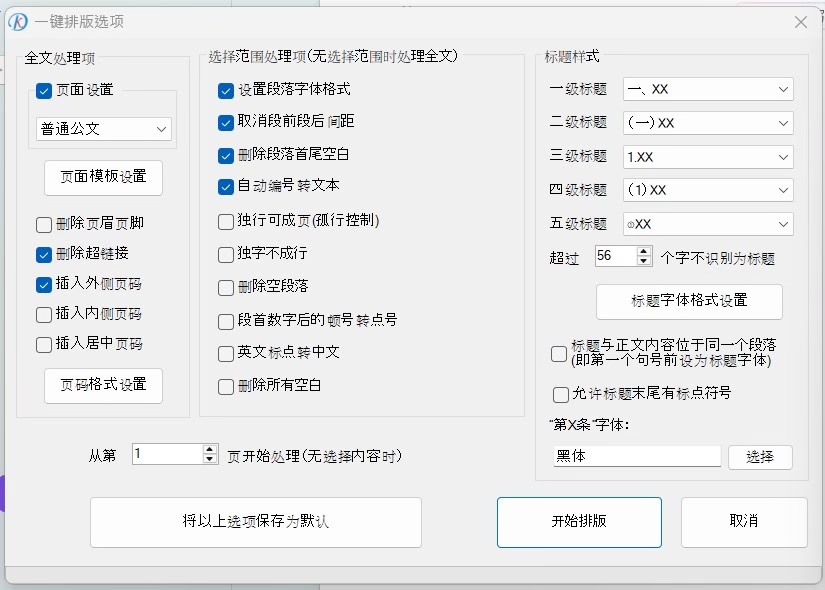Expand the 一级标题 style dropdown
825x590 pixels.
[708, 89]
